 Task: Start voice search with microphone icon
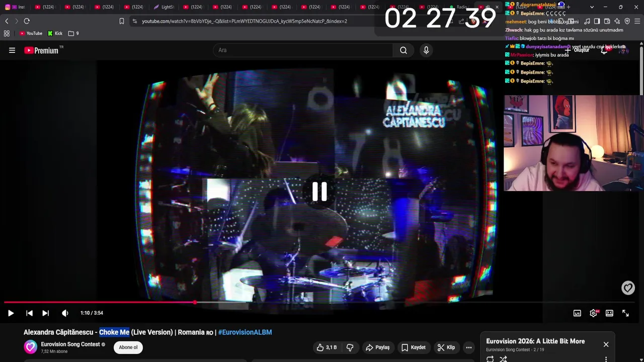426,50
